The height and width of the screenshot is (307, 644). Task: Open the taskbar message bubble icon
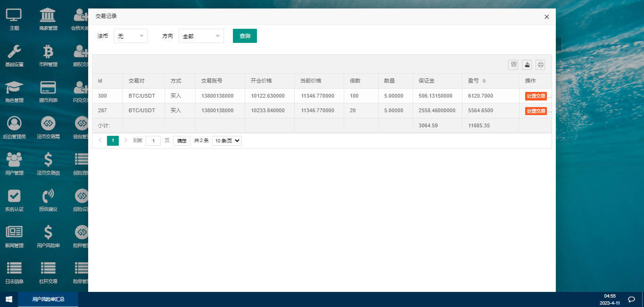tap(631, 299)
